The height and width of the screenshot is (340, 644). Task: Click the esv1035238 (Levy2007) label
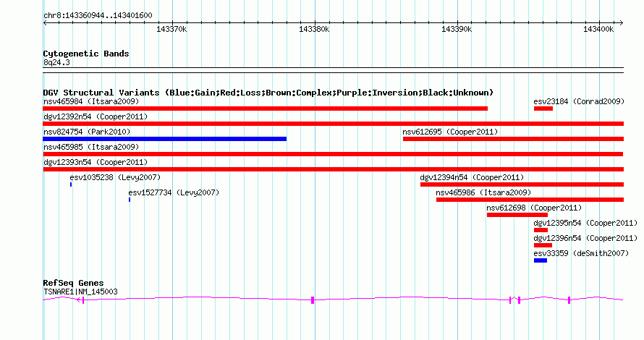pyautogui.click(x=115, y=177)
